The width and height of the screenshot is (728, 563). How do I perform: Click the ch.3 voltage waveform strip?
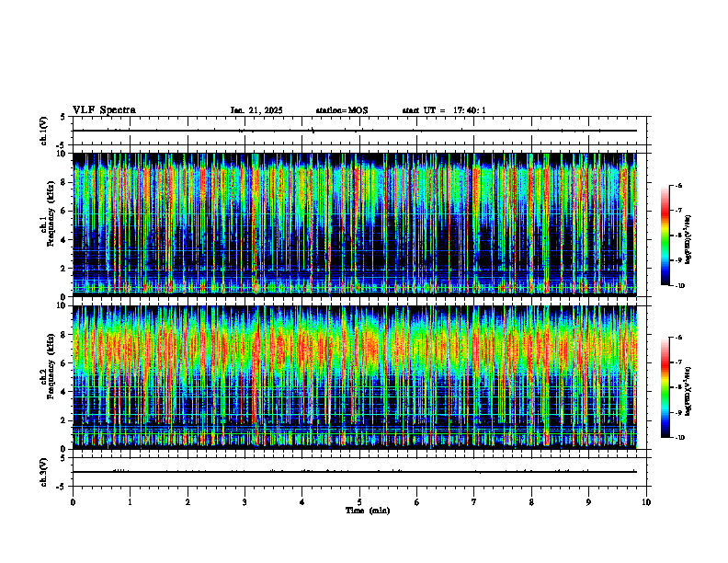pyautogui.click(x=359, y=472)
